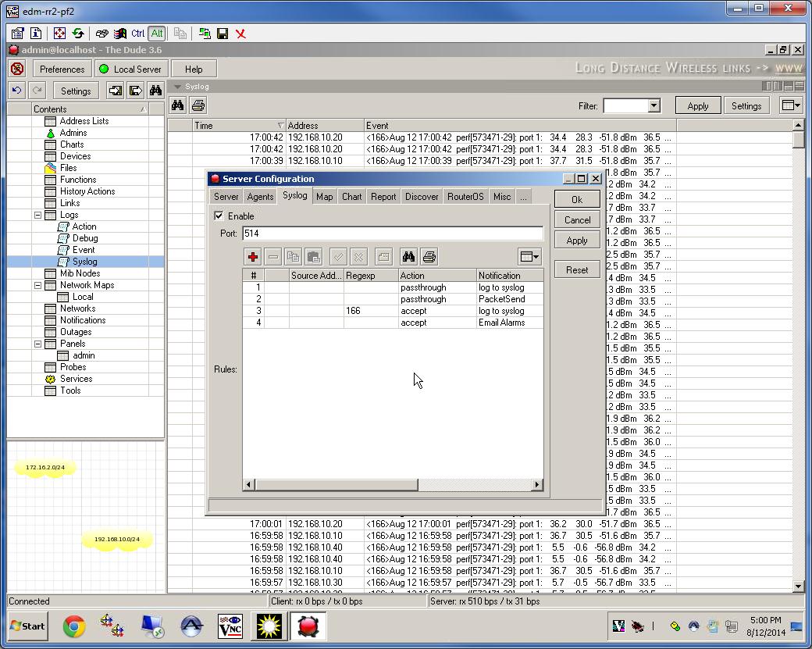Click the undo arrow icon near Settings
812x649 pixels.
click(x=17, y=91)
